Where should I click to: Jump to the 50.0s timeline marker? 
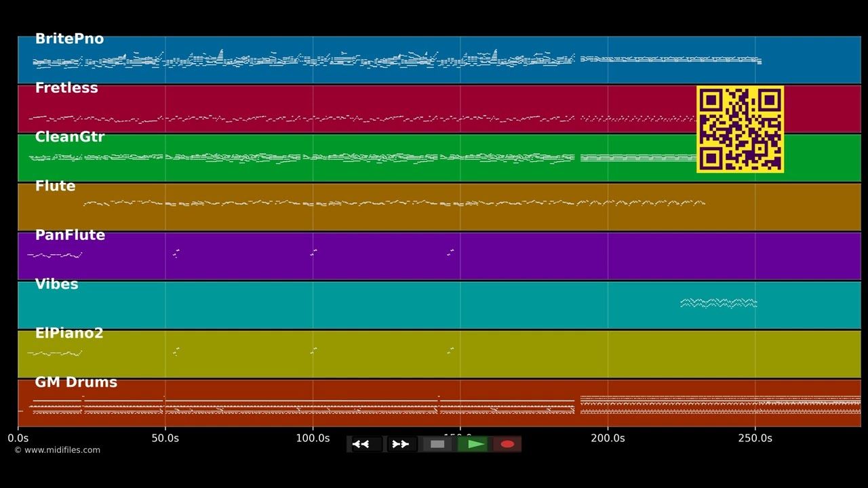pos(165,439)
